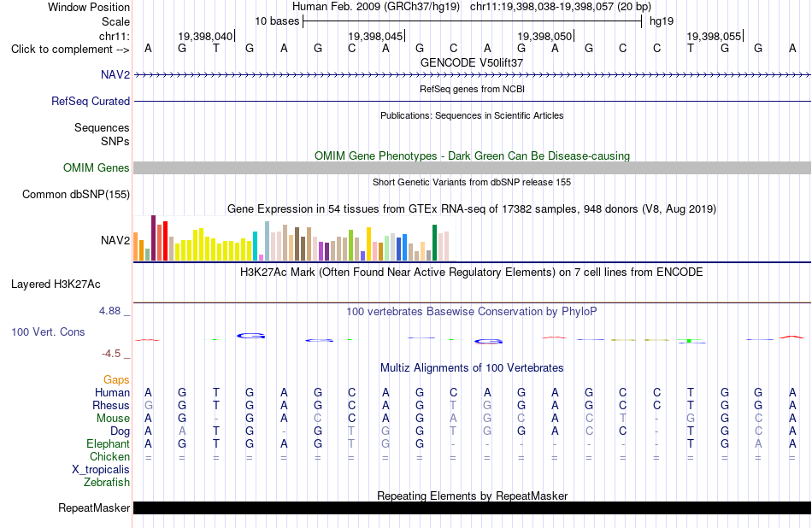Select the Zebrafish species label
The image size is (812, 528).
point(107,483)
